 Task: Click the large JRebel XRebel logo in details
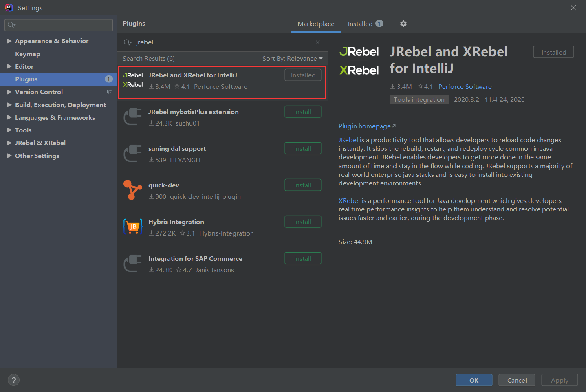(x=359, y=61)
